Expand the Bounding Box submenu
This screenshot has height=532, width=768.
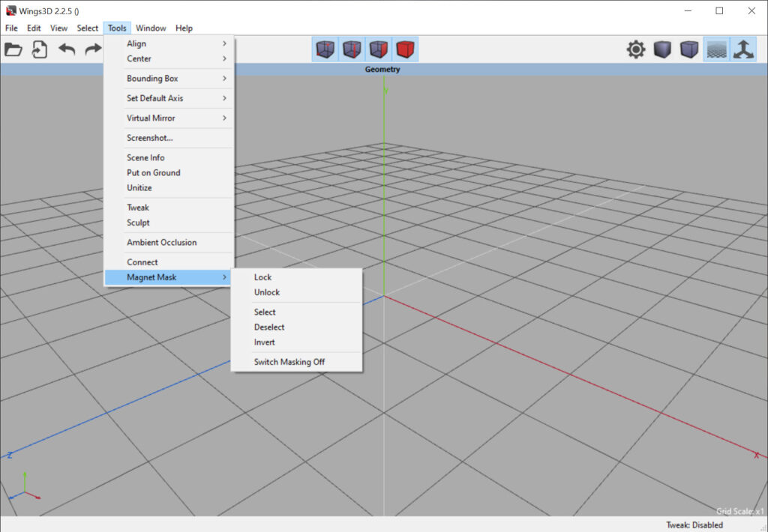[169, 79]
